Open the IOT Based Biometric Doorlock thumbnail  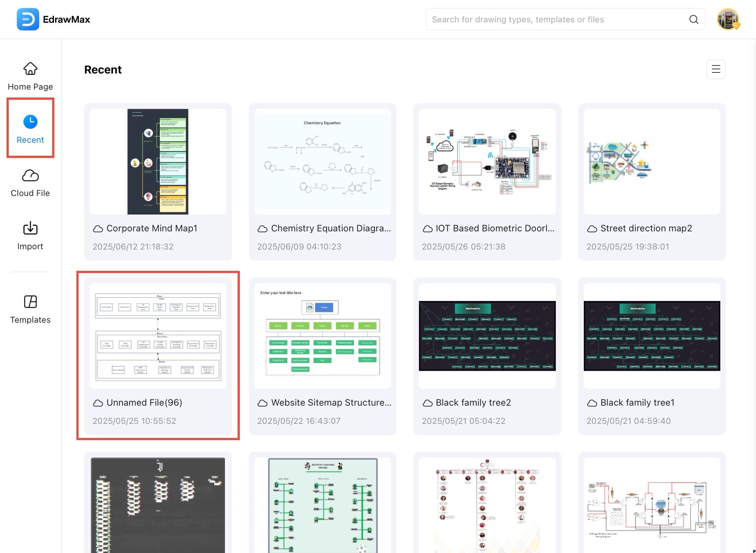487,161
